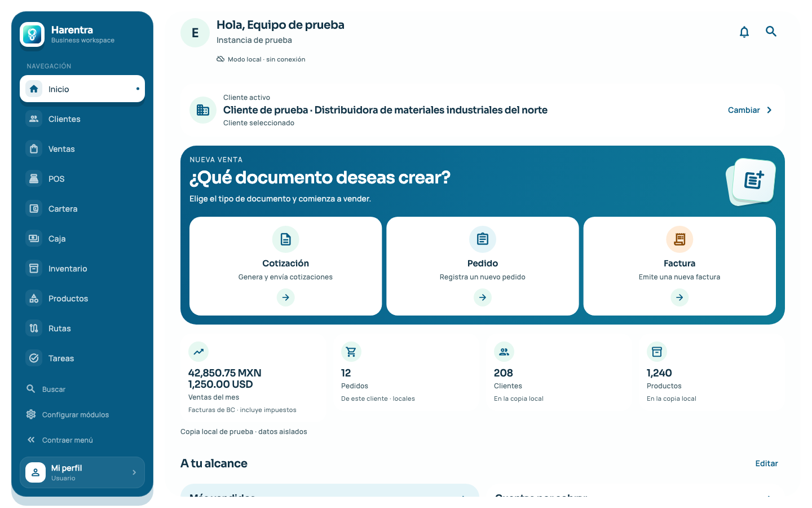The width and height of the screenshot is (812, 508).
Task: Open Inventario from the sidebar
Action: 82,269
